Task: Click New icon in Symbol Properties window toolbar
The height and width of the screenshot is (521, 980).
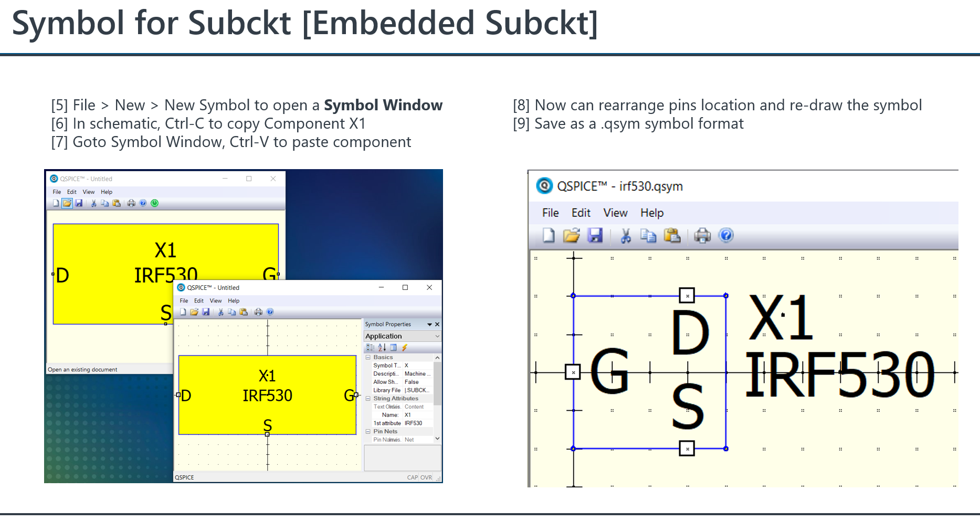Action: 183,312
